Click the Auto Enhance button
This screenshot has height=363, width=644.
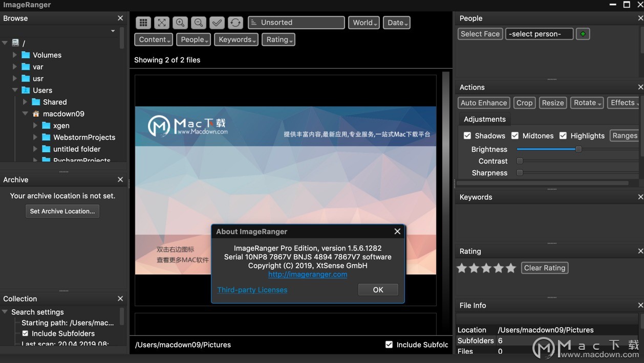pos(484,103)
